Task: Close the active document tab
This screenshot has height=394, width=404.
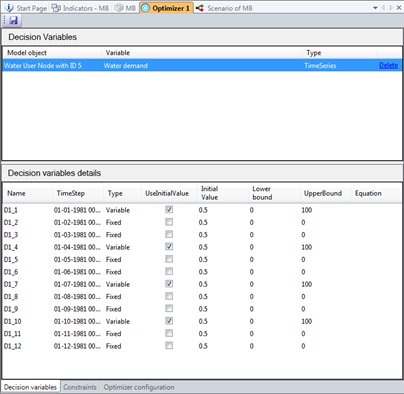Action: pyautogui.click(x=399, y=8)
